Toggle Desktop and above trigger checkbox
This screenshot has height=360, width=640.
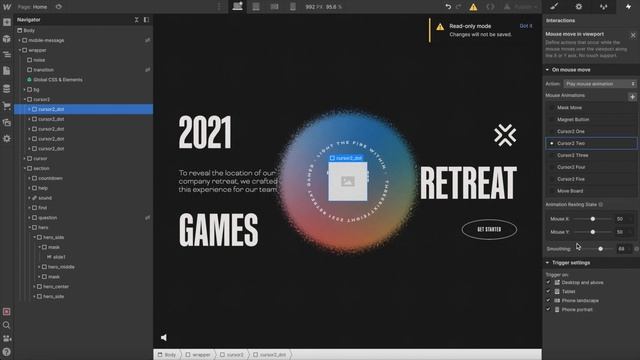(548, 282)
